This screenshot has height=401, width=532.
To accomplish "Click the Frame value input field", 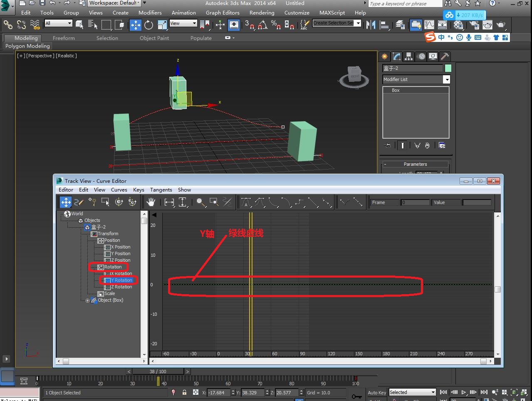I will 415,202.
